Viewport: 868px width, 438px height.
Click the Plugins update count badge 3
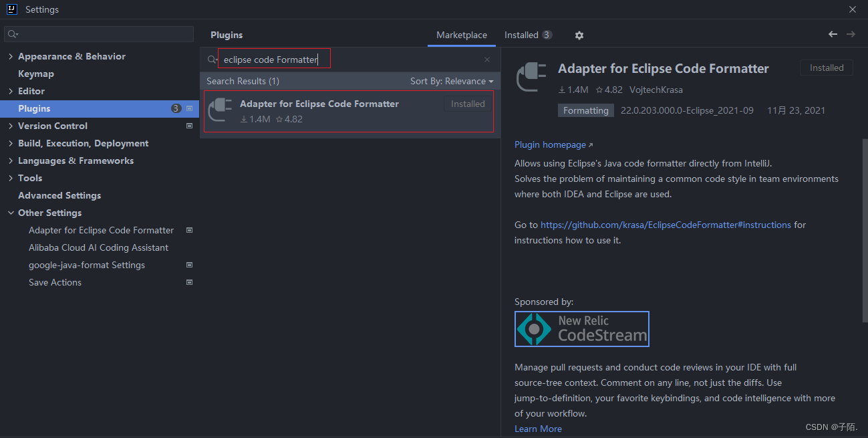coord(176,108)
